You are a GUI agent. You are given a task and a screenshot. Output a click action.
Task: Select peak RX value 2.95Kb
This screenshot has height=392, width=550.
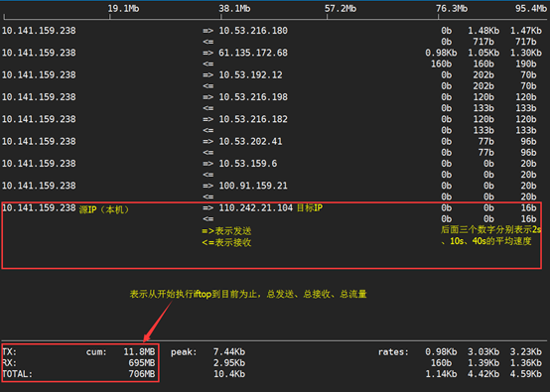point(229,363)
